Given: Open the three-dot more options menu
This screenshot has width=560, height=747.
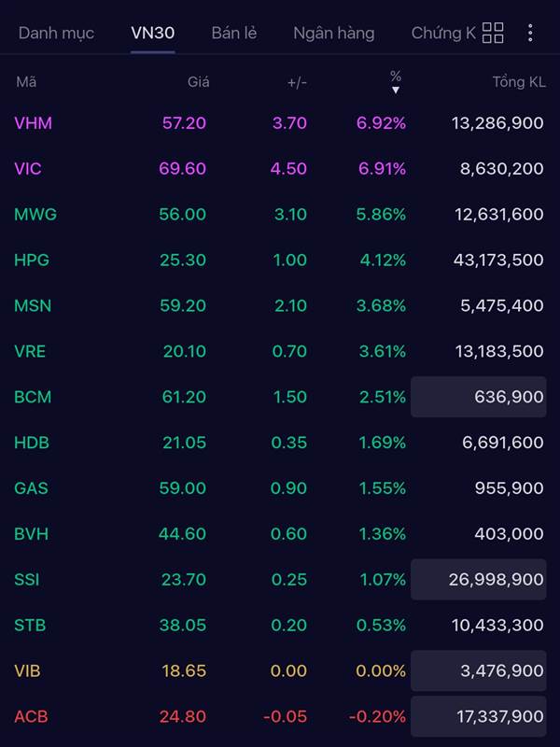Looking at the screenshot, I should 530,34.
